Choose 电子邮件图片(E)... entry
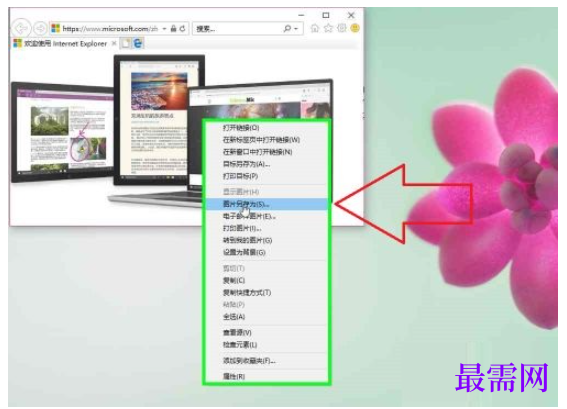This screenshot has width=567, height=409. 266,216
